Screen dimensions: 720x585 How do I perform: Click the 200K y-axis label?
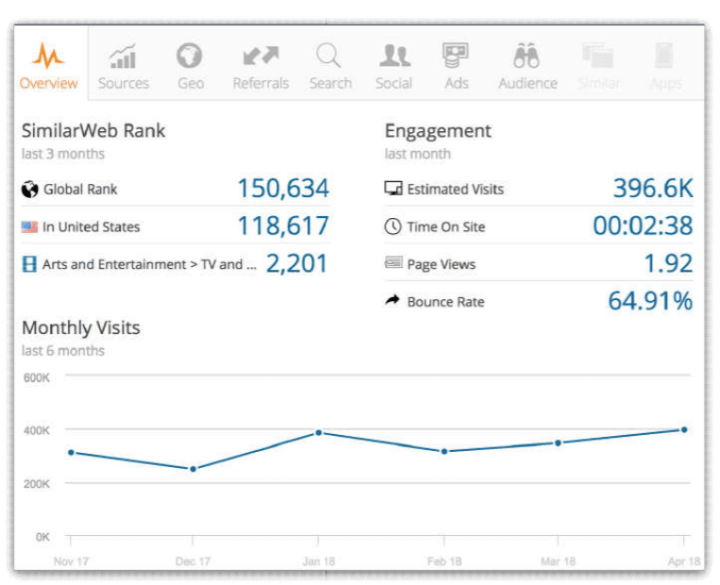pyautogui.click(x=36, y=484)
